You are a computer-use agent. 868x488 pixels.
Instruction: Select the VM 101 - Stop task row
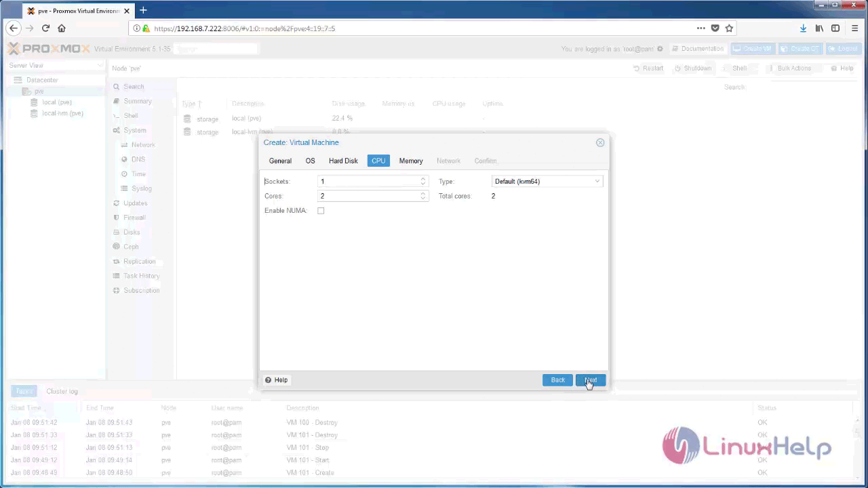(431, 447)
